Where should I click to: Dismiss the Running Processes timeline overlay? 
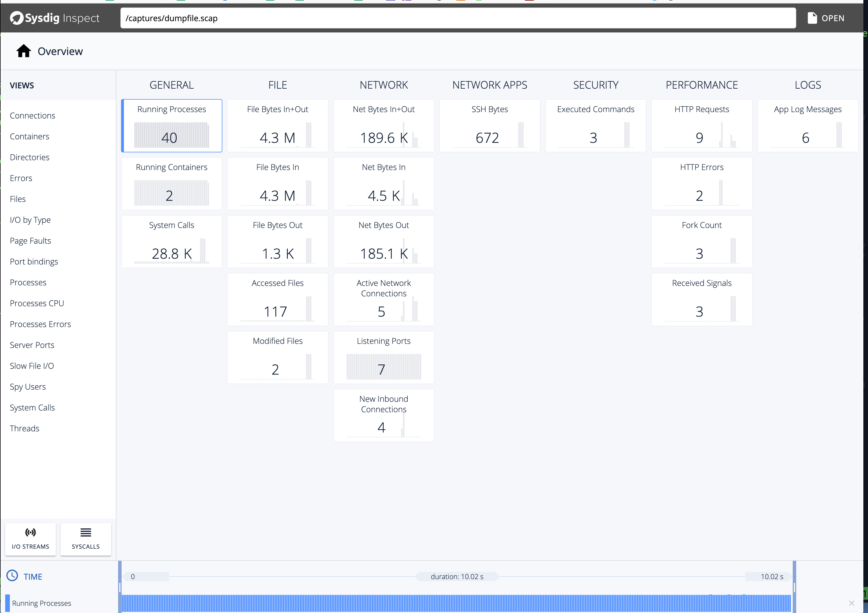point(852,603)
